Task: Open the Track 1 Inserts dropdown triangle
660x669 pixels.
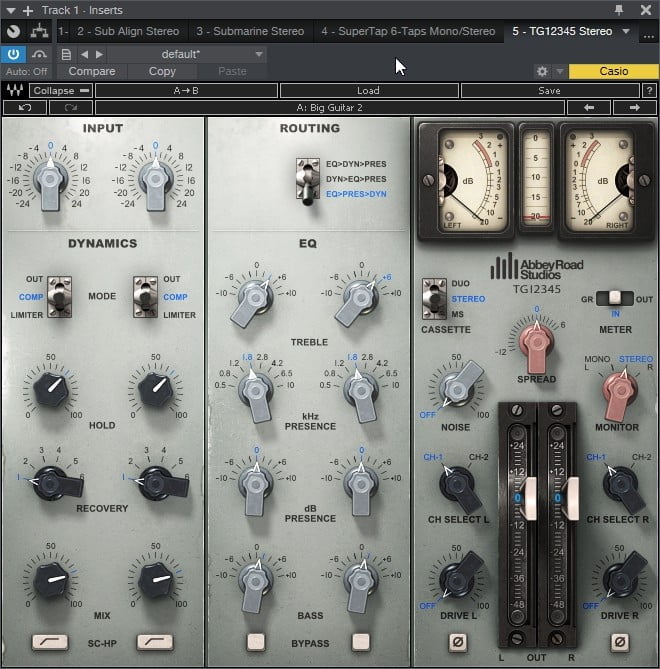Action: tap(11, 10)
